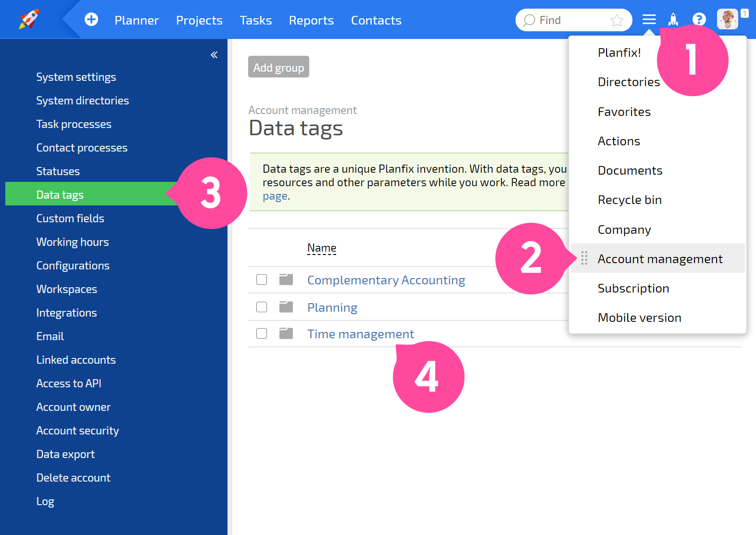Click the Account management breadcrumb text
This screenshot has width=756, height=535.
[x=302, y=110]
